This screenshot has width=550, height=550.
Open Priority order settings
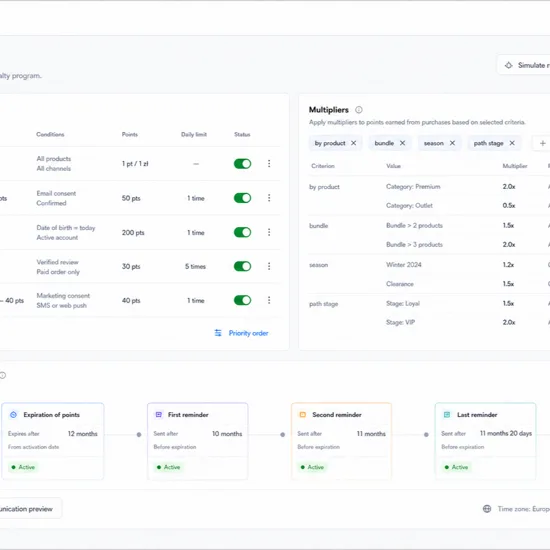click(242, 333)
